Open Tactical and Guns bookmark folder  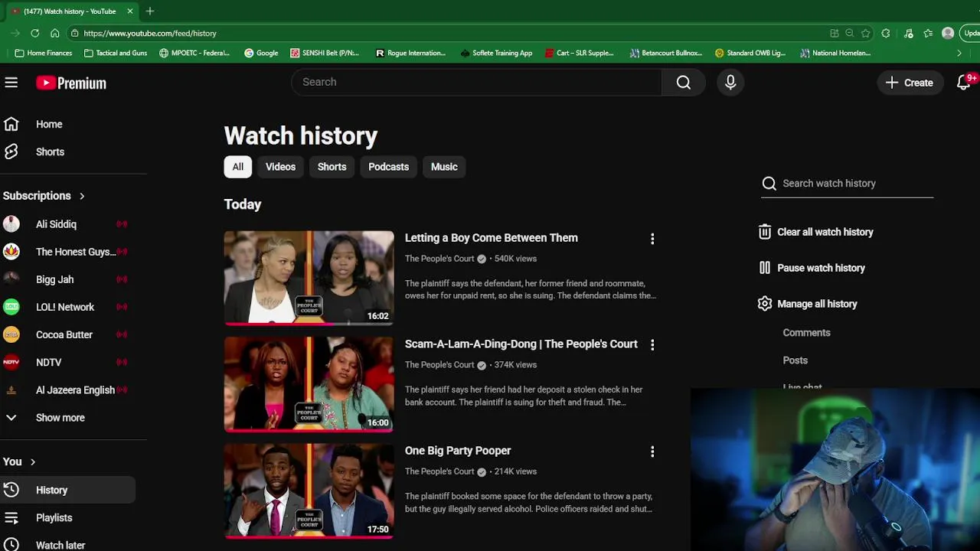coord(116,53)
